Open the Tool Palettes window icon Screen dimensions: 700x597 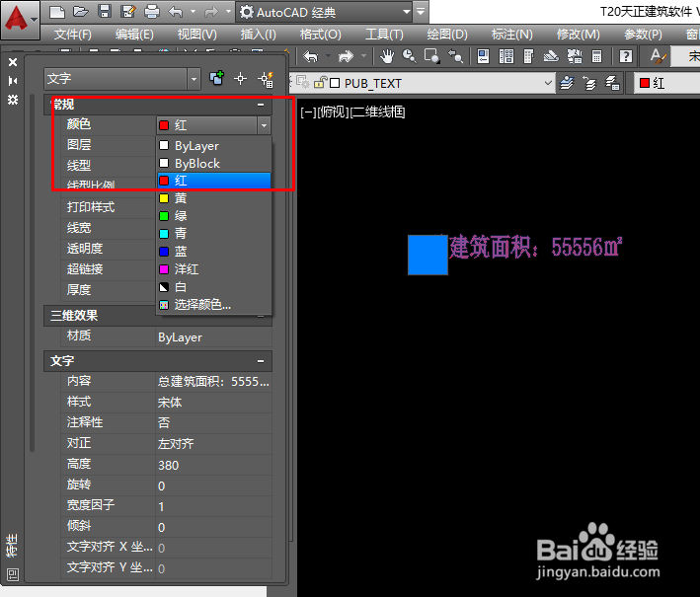[528, 56]
